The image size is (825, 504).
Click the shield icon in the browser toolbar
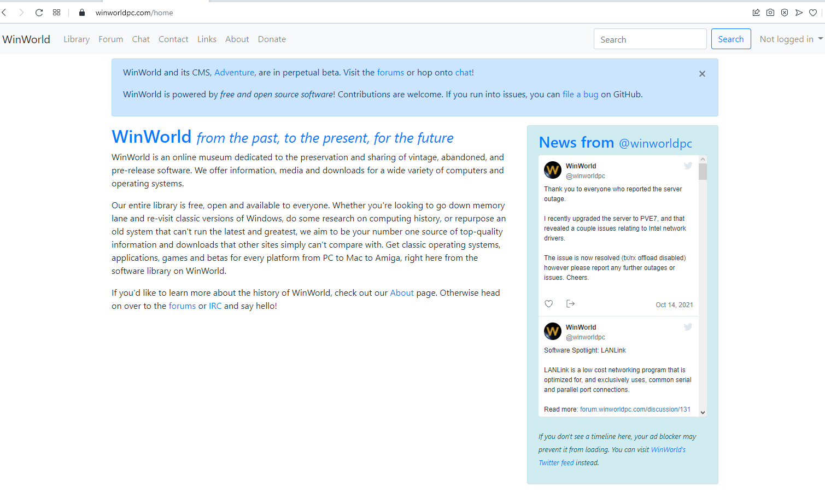coord(785,12)
